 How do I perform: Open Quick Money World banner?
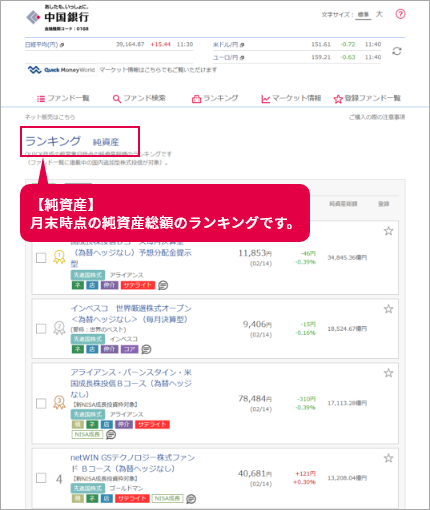[x=61, y=70]
